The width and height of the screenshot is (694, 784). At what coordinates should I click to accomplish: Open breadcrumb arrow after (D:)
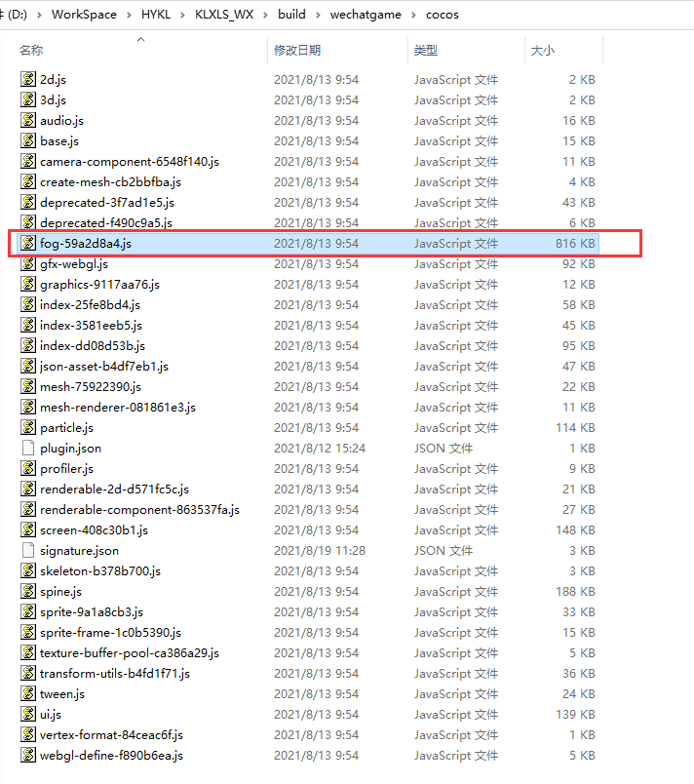click(x=39, y=15)
